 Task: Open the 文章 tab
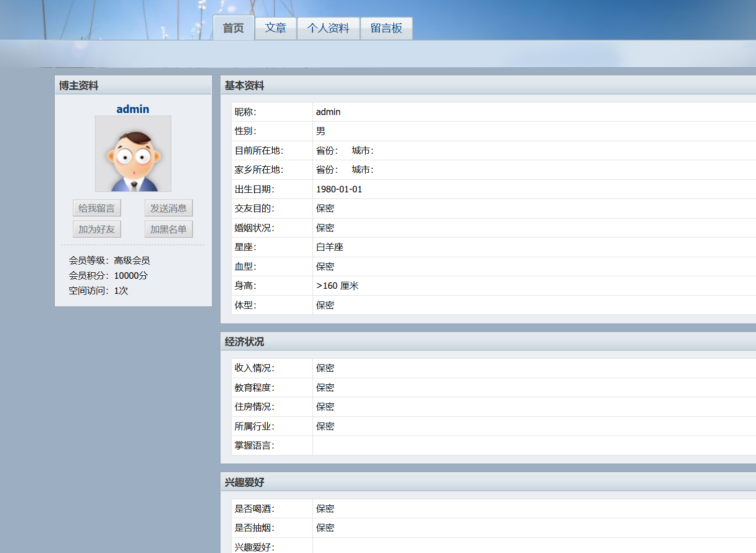(x=275, y=28)
